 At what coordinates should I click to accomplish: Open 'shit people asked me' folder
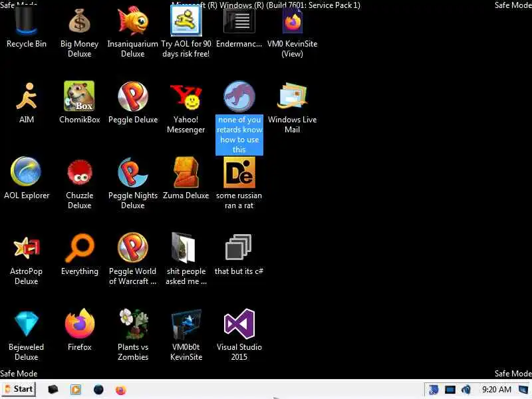click(x=184, y=247)
